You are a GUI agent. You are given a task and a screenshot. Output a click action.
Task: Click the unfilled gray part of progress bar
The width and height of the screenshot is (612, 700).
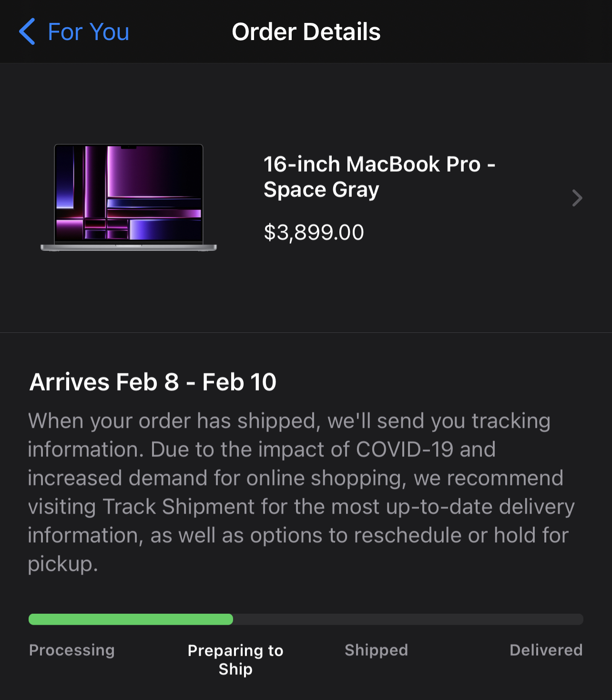(x=408, y=619)
